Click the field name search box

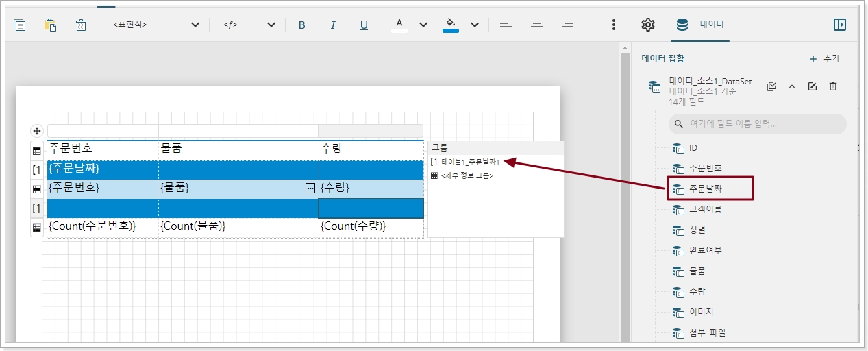[x=757, y=124]
